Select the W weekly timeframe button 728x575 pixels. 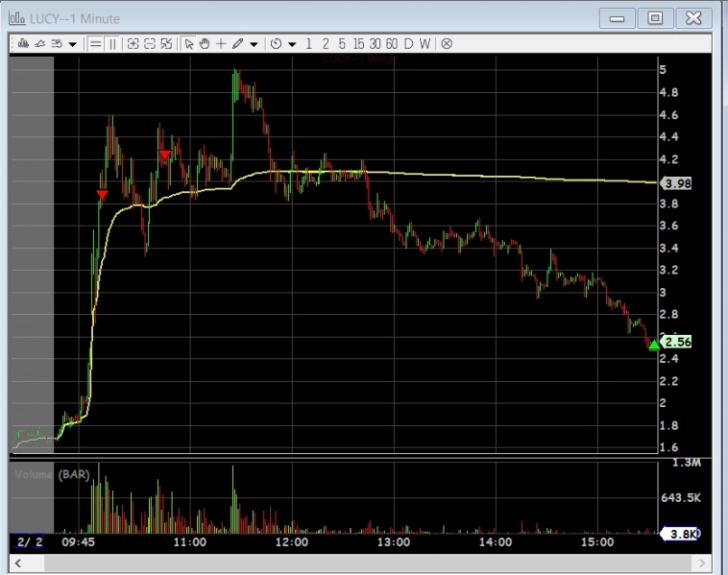425,43
